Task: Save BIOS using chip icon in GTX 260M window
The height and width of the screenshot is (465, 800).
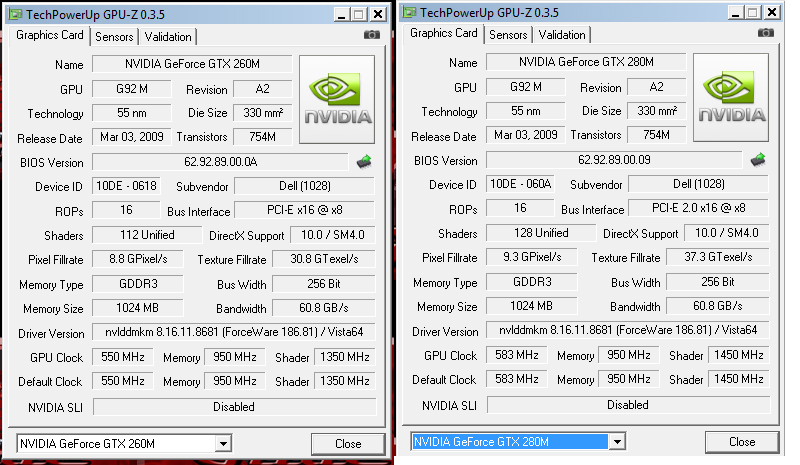Action: click(x=364, y=162)
